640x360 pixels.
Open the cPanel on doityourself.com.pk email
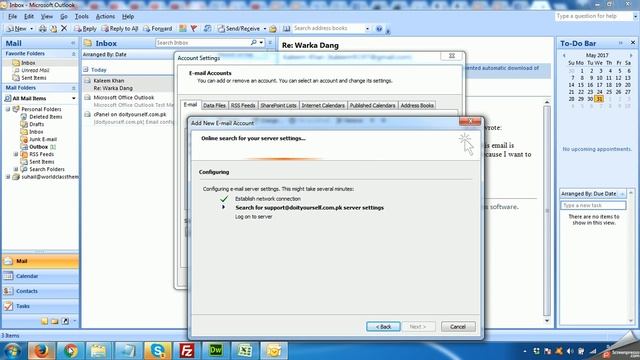[128, 118]
